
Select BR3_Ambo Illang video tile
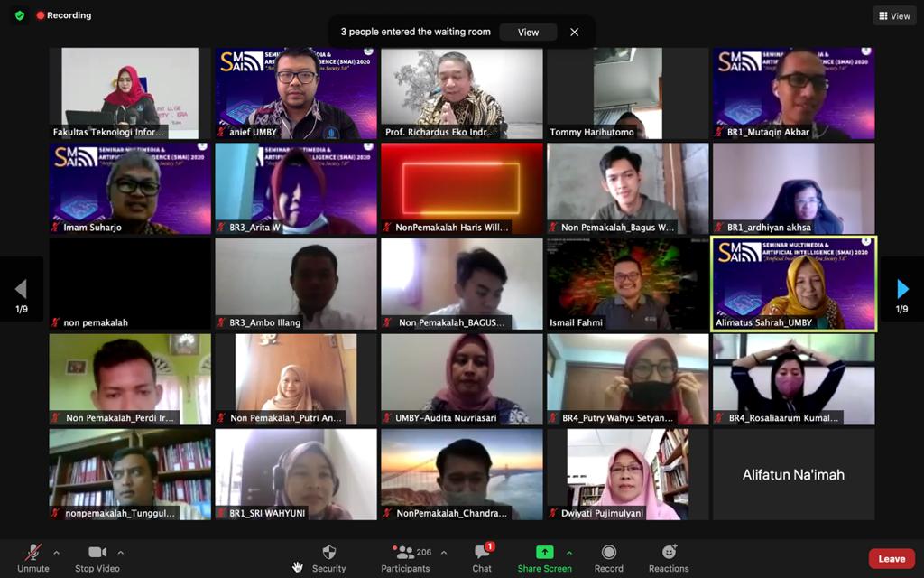coord(296,284)
